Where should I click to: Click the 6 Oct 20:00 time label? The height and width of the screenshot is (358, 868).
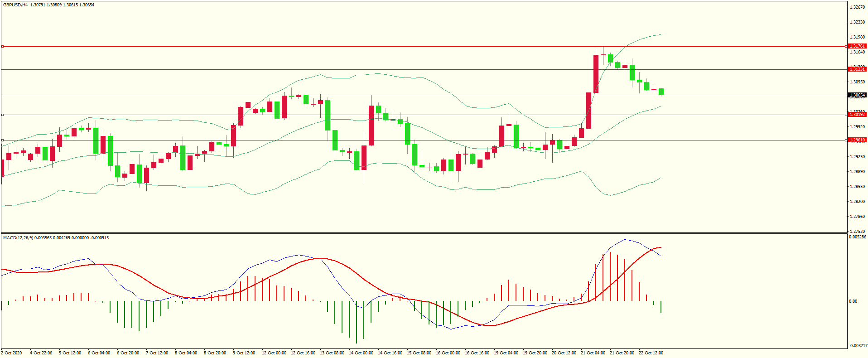tap(128, 353)
